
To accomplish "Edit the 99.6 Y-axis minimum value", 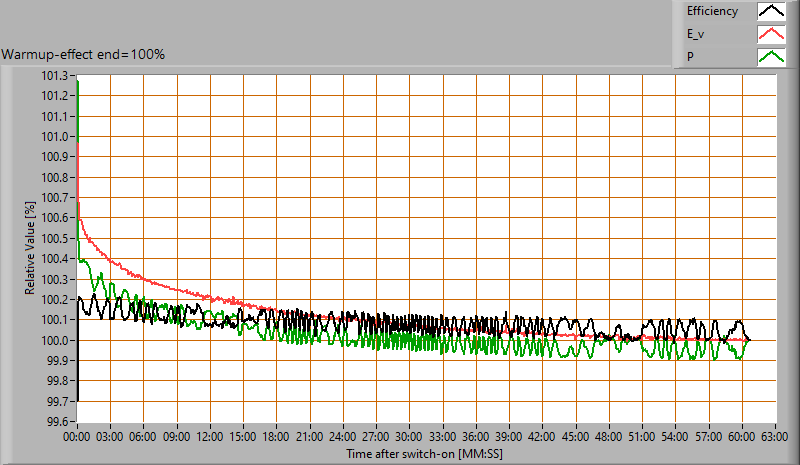I will click(x=56, y=421).
